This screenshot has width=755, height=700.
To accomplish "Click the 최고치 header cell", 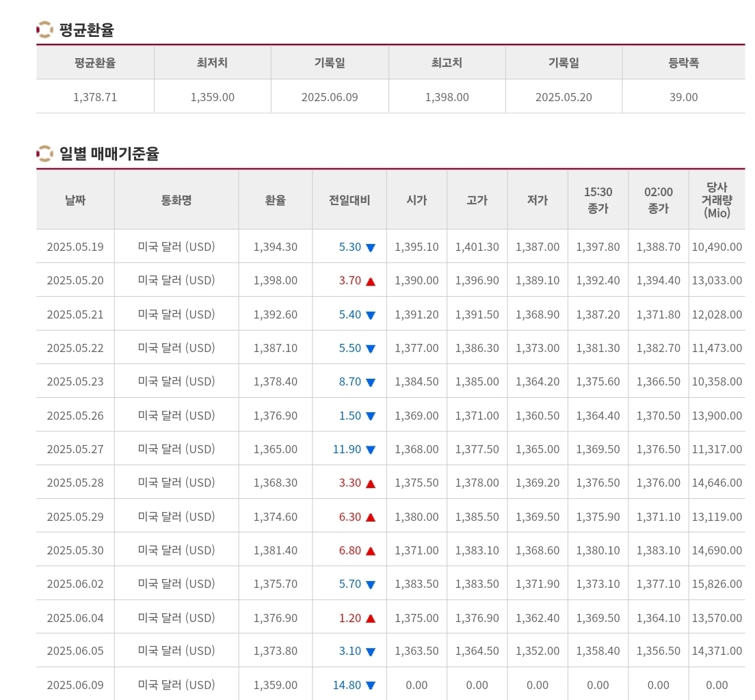I will pyautogui.click(x=447, y=63).
